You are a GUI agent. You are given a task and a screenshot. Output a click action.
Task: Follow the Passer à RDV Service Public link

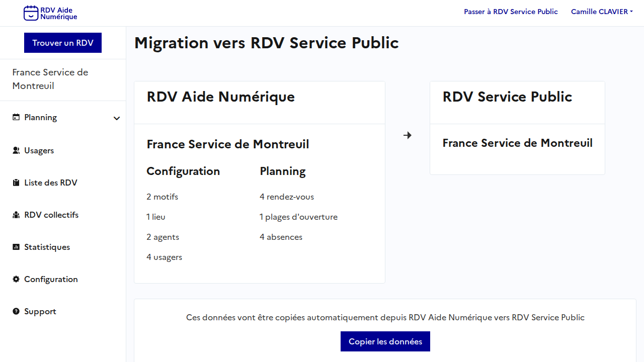(511, 12)
